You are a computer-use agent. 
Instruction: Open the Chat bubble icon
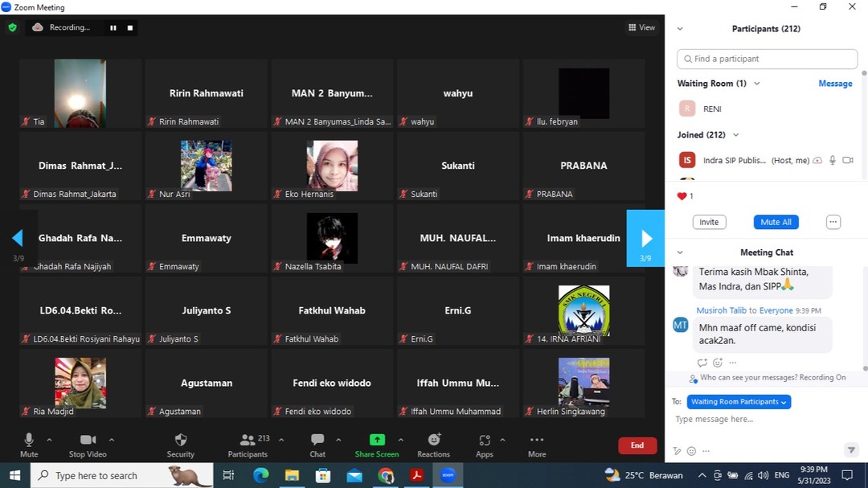pos(317,440)
